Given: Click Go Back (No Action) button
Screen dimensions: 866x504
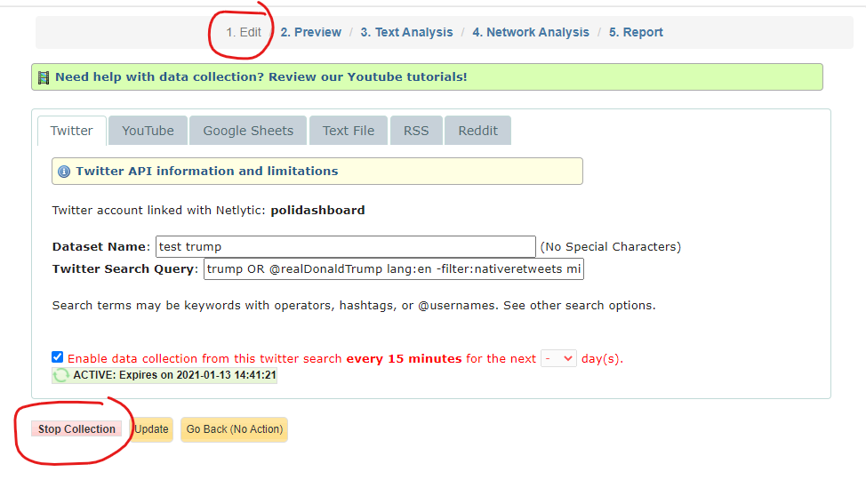Looking at the screenshot, I should coord(234,429).
